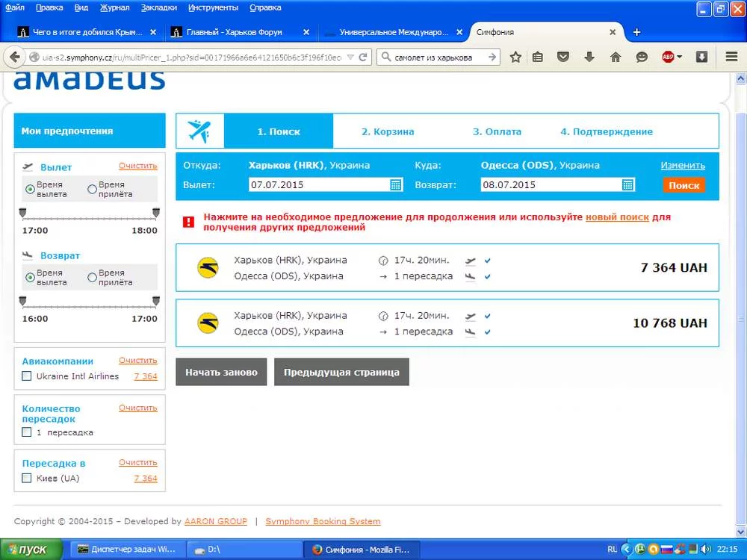Click Очистить link in Вылет section

(137, 166)
